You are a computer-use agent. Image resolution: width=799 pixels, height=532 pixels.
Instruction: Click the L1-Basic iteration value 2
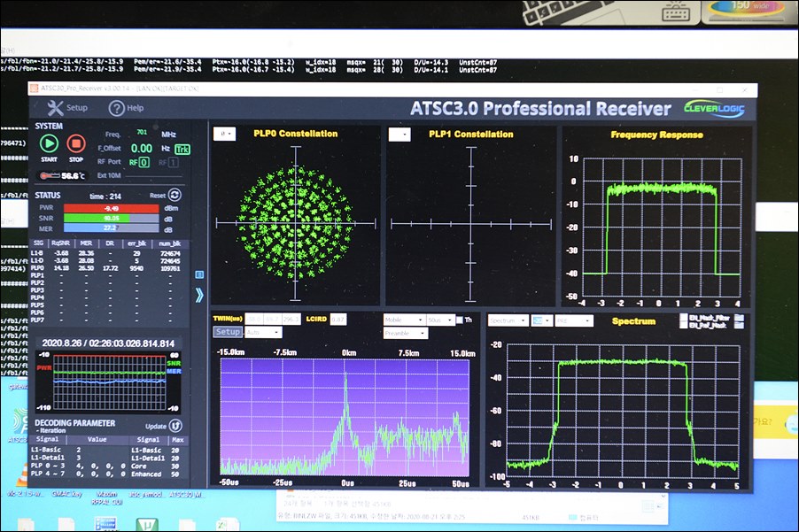point(79,450)
